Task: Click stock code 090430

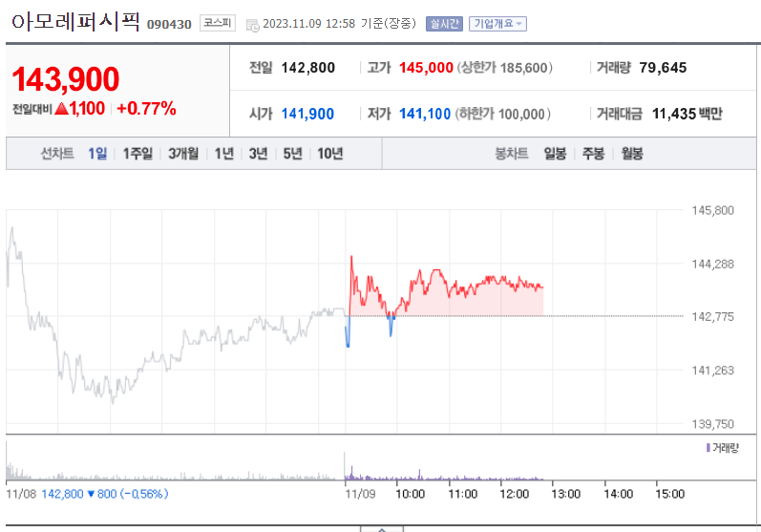Action: point(169,24)
